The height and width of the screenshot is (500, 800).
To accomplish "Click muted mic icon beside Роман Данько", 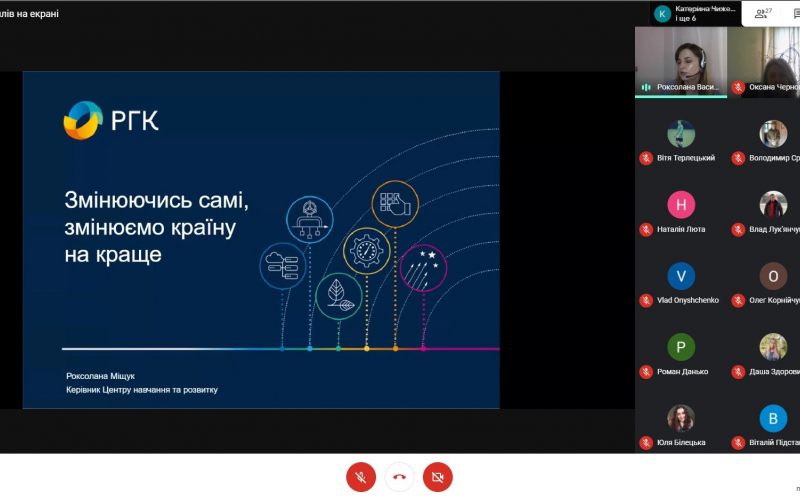I will 646,372.
